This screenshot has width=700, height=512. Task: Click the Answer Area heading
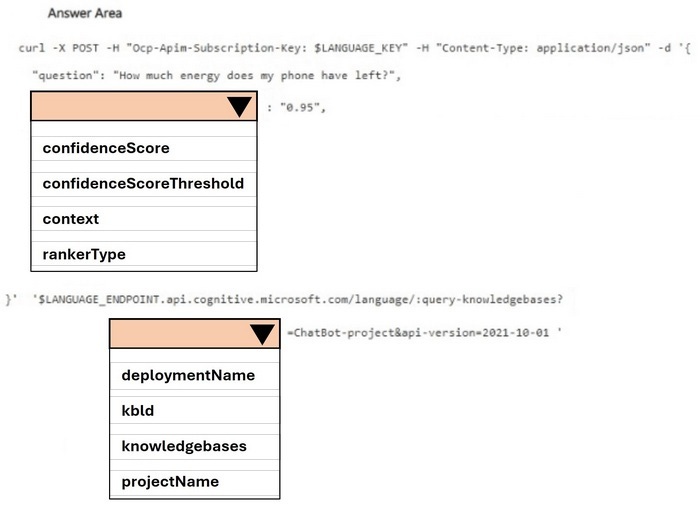[x=85, y=13]
